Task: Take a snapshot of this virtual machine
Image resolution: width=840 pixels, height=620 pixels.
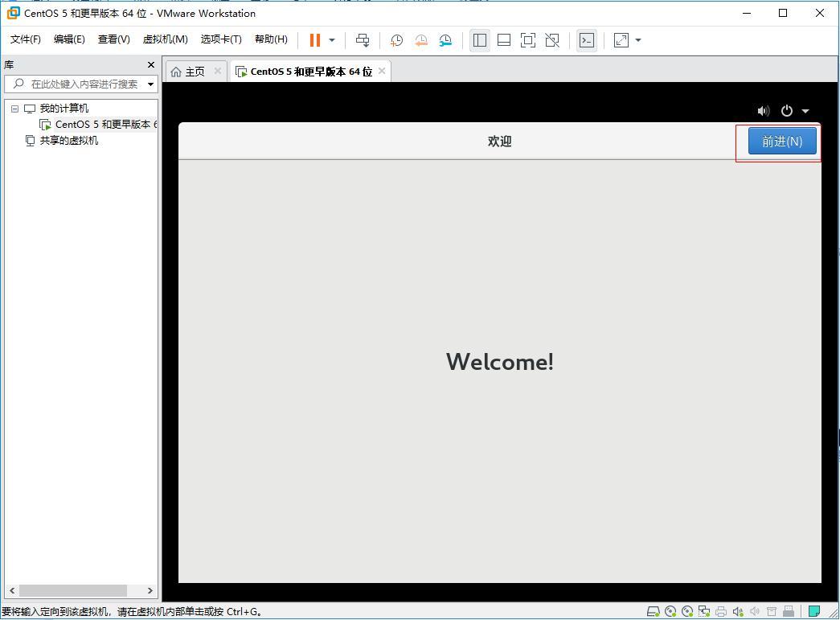Action: point(395,39)
